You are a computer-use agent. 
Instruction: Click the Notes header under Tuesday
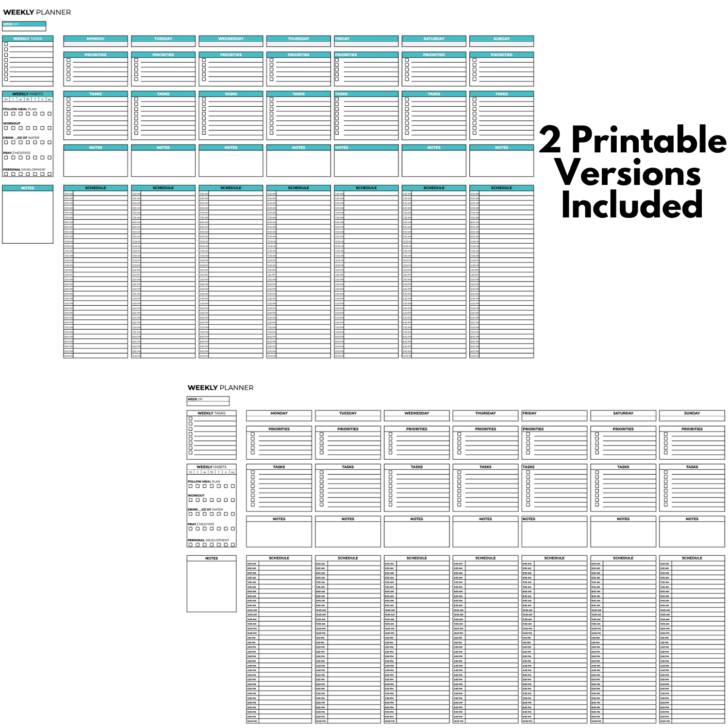tap(163, 147)
